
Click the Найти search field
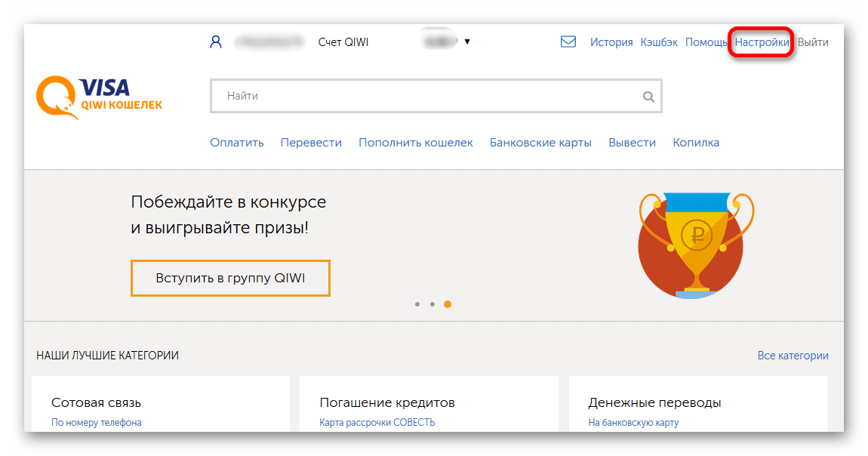click(x=436, y=97)
